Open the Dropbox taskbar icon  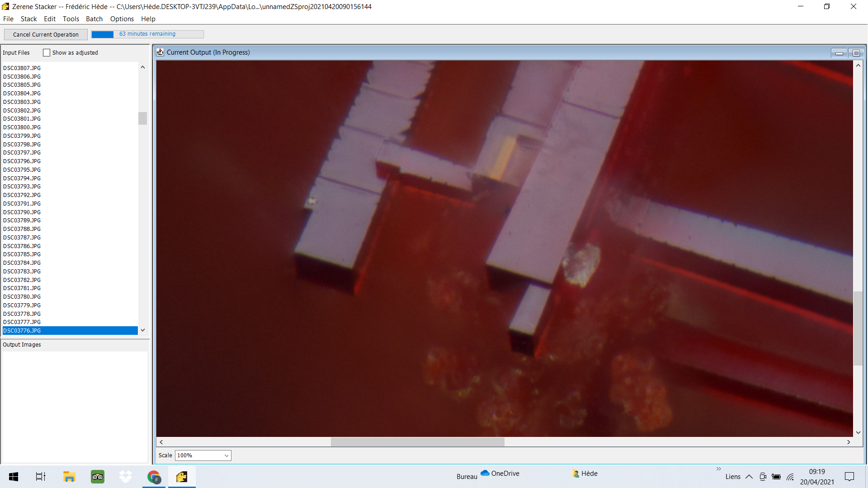(x=126, y=477)
